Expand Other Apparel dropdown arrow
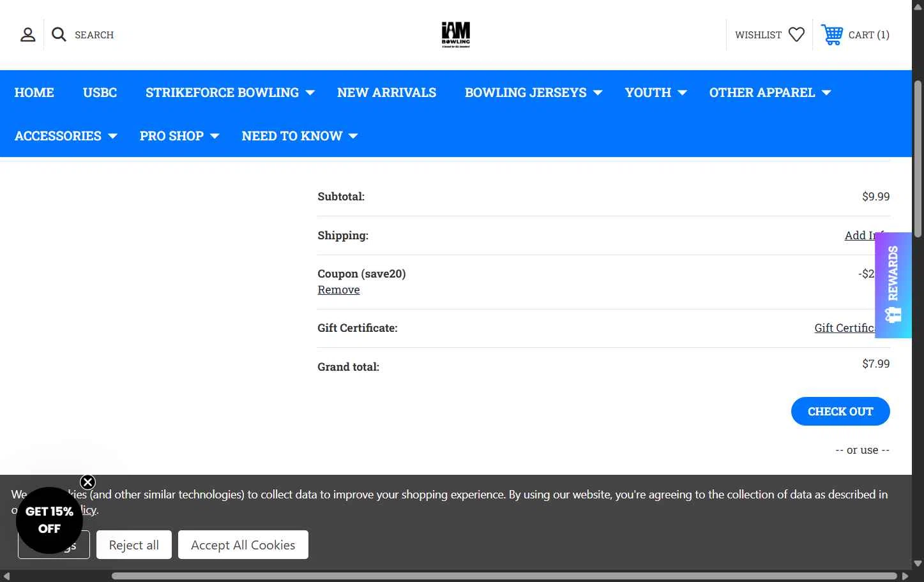The height and width of the screenshot is (582, 924). coord(826,93)
